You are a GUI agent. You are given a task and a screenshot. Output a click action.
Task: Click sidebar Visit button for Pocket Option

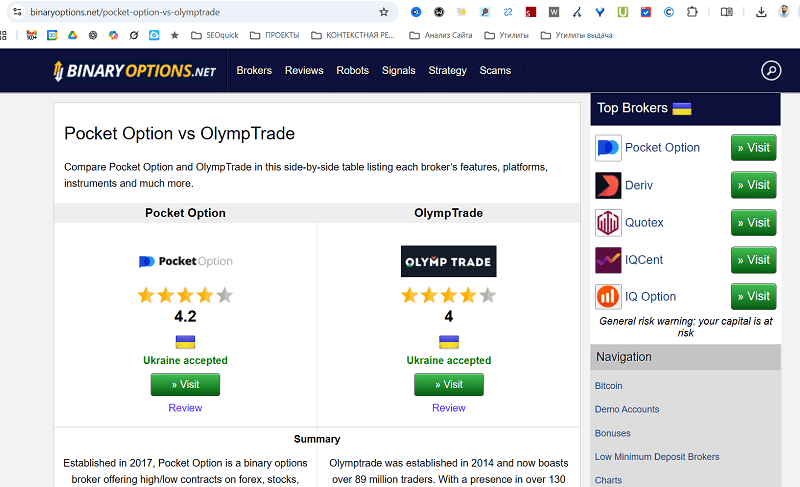coord(754,148)
